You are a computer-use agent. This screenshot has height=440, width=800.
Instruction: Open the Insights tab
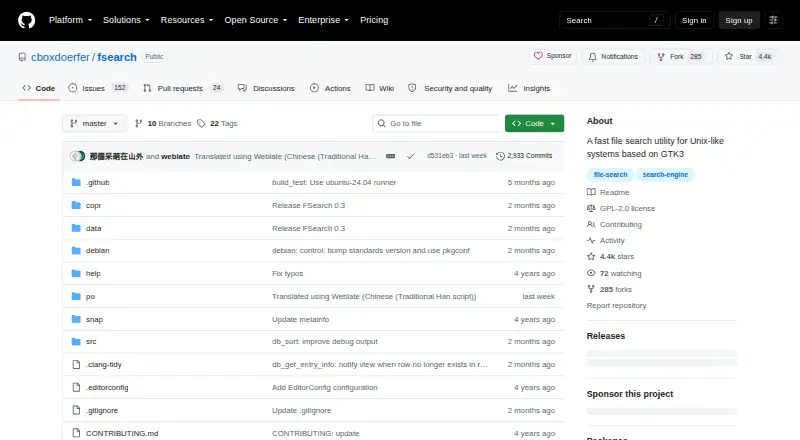pyautogui.click(x=529, y=88)
